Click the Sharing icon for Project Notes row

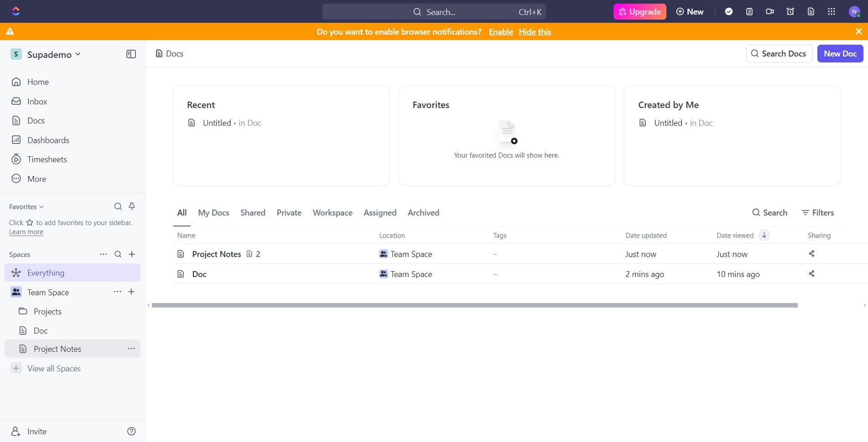[811, 254]
